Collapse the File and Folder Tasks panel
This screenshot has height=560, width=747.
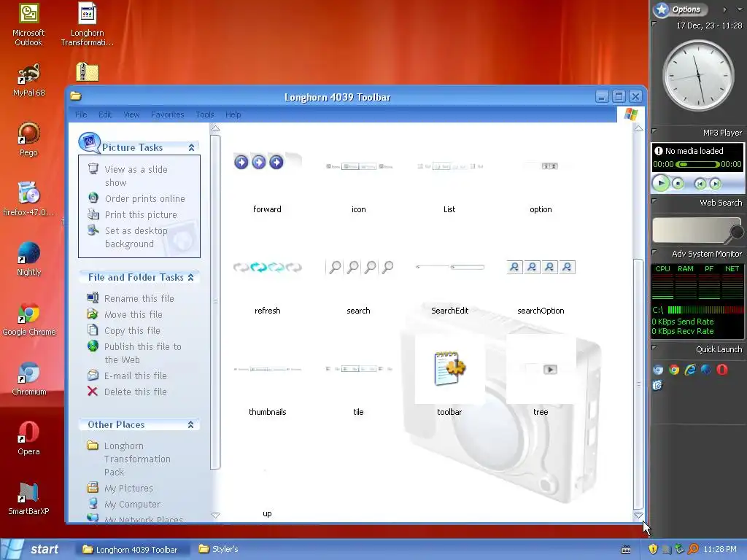[190, 277]
